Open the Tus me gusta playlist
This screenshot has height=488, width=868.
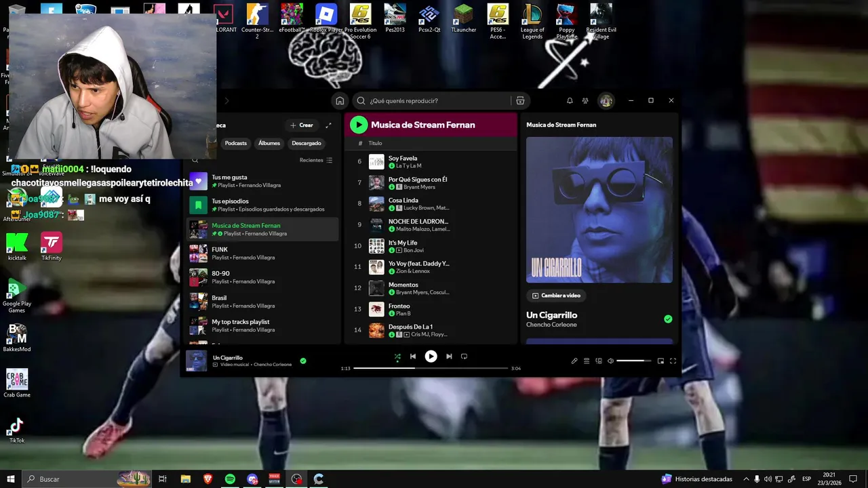(x=263, y=181)
